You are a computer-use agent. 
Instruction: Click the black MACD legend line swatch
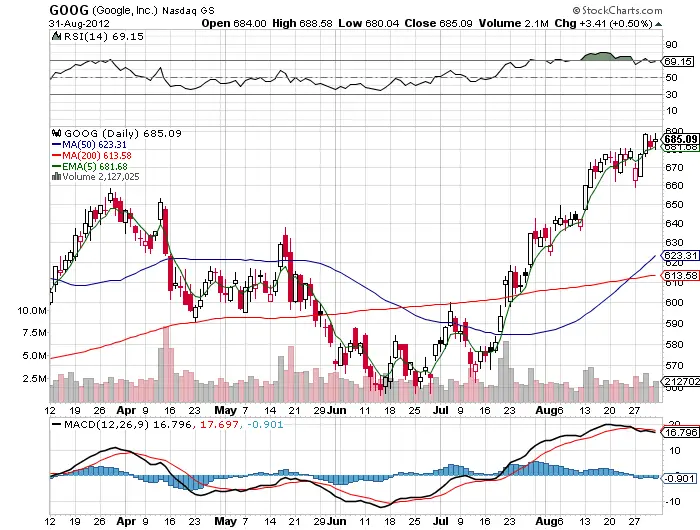click(56, 424)
